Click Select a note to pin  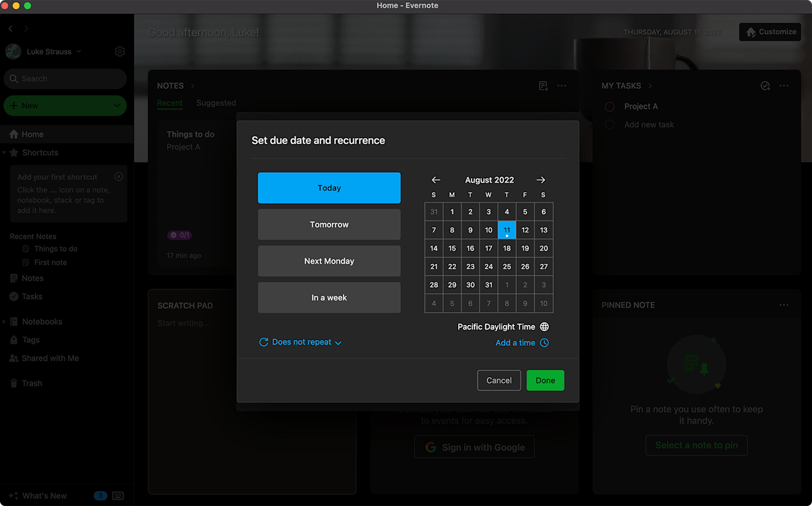click(x=697, y=446)
